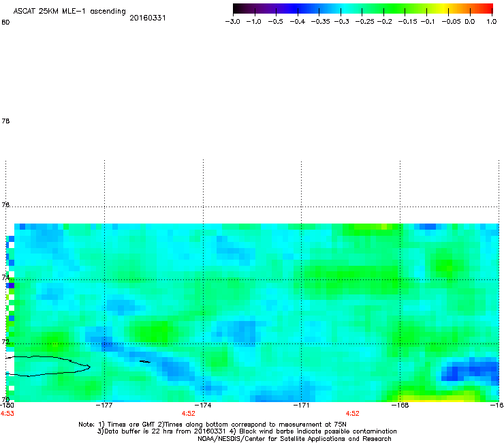
Task: Click the -0.1 colorbar label
Action: pos(428,22)
